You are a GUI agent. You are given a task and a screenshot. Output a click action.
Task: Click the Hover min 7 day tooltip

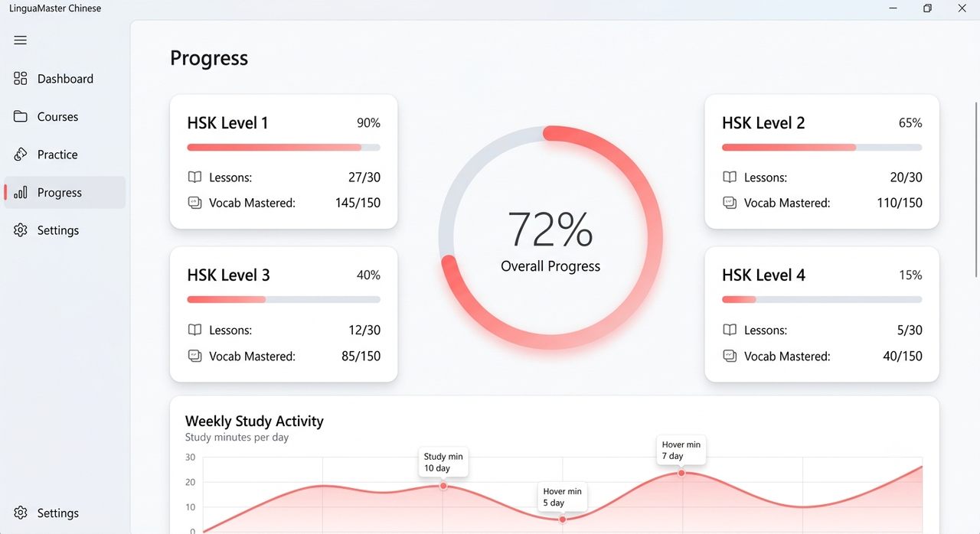pos(681,450)
